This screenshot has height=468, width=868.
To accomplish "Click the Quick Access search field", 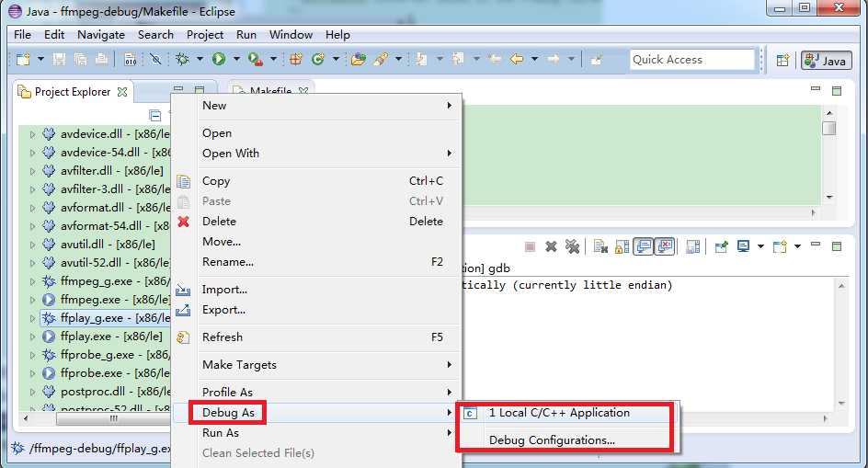I will click(x=692, y=60).
